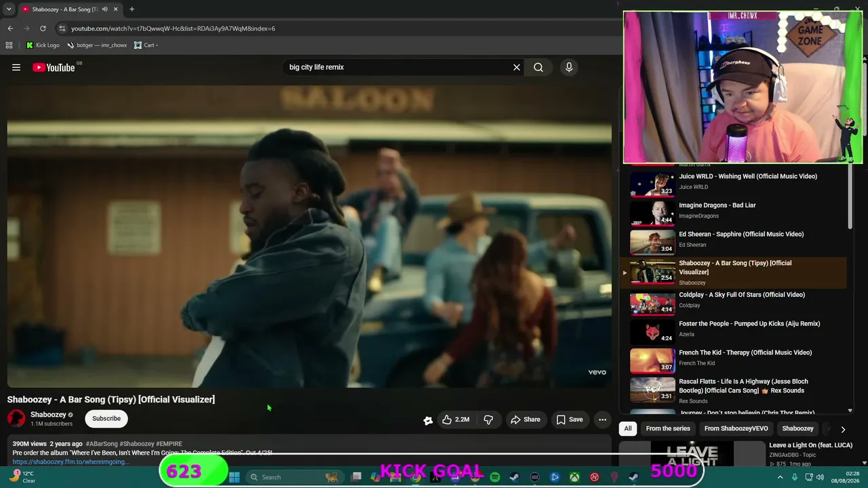Close the Shaboozey YouTube tab
The width and height of the screenshot is (868, 488).
click(115, 9)
